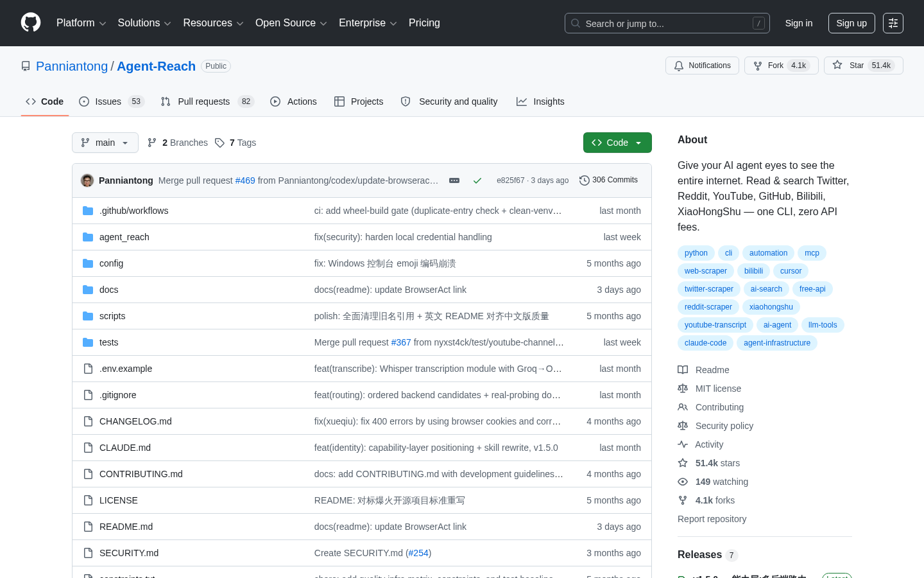Switch to the Issues tab
The width and height of the screenshot is (924, 578).
point(112,101)
